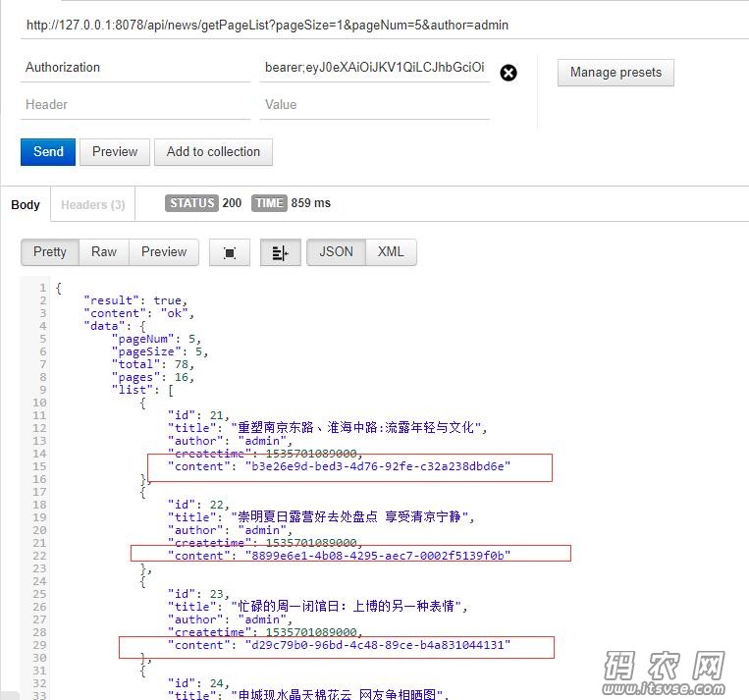Click the "list": [ line
Screen dimensions: 749x700
point(142,390)
